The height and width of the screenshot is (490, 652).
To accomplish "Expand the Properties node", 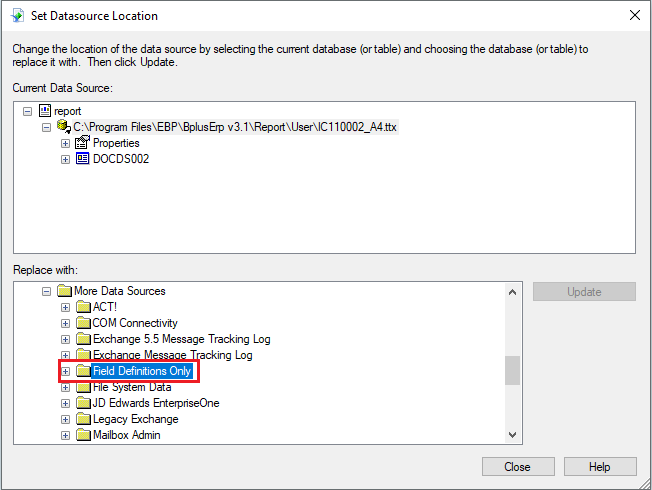I will [x=65, y=143].
